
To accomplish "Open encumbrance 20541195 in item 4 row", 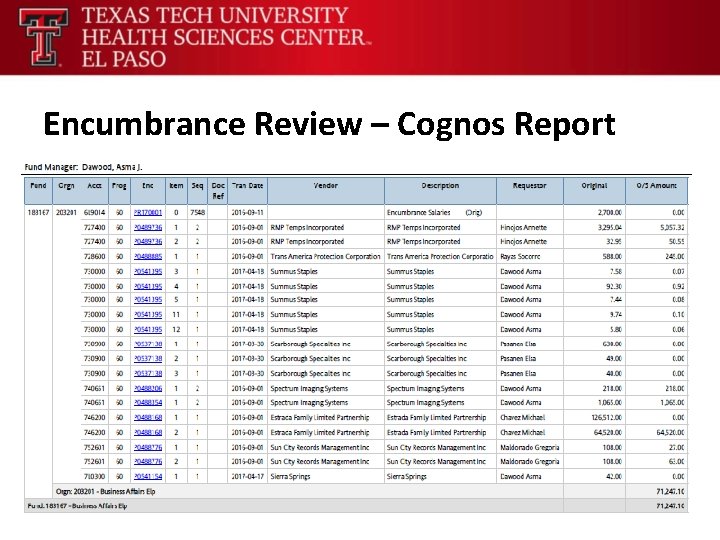I will pos(148,287).
